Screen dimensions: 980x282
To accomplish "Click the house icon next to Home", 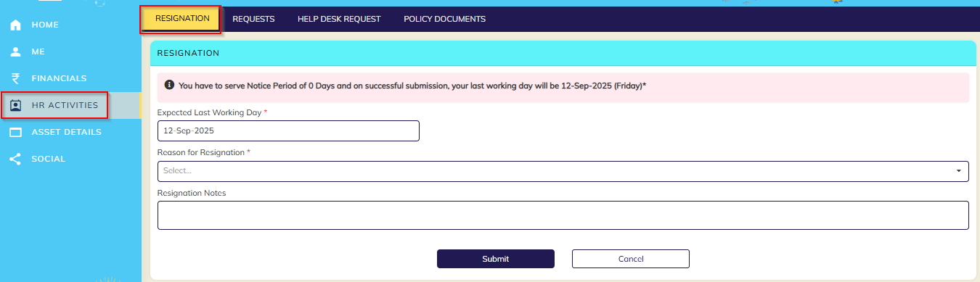I will 15,25.
